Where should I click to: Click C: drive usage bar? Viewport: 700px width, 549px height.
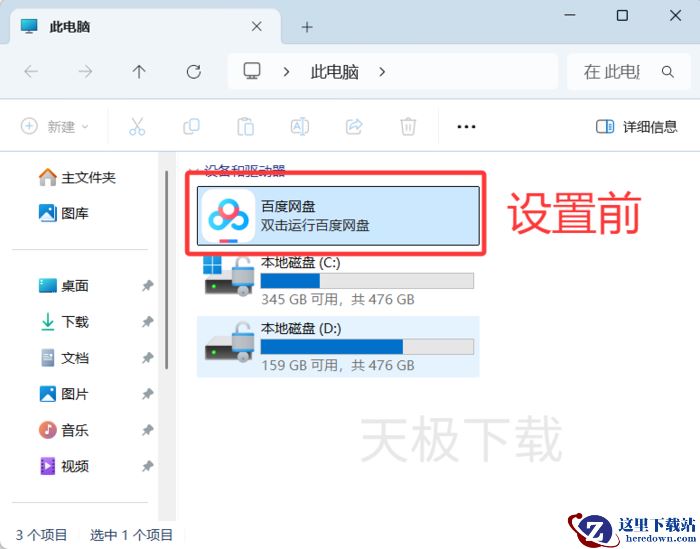tap(367, 281)
